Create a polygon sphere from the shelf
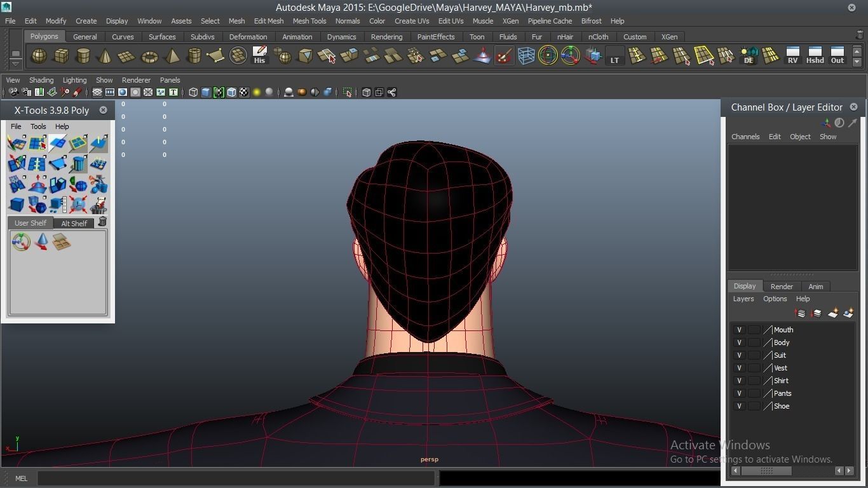 pos(39,56)
